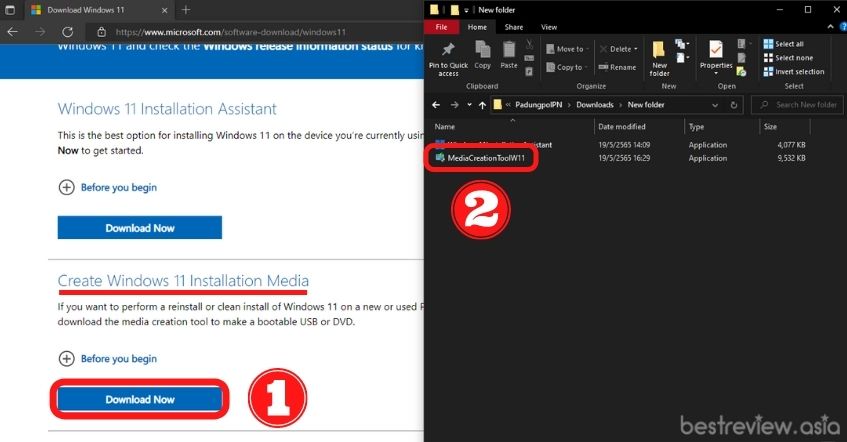
Task: Open the Copy to dropdown
Action: [x=566, y=67]
